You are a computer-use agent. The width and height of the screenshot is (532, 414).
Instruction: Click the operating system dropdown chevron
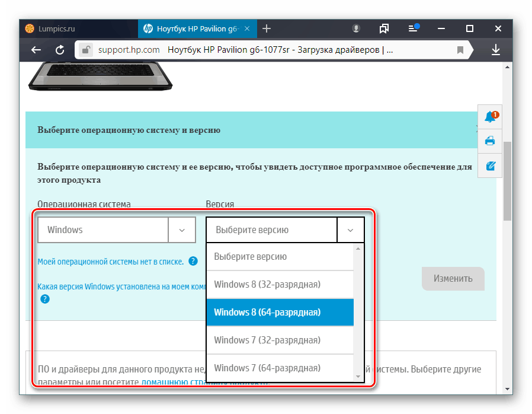tap(182, 230)
